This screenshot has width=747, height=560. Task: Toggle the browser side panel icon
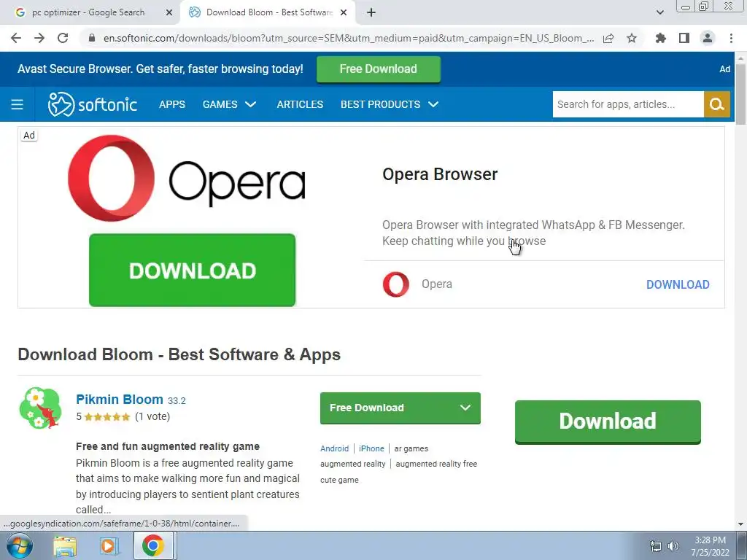point(684,38)
